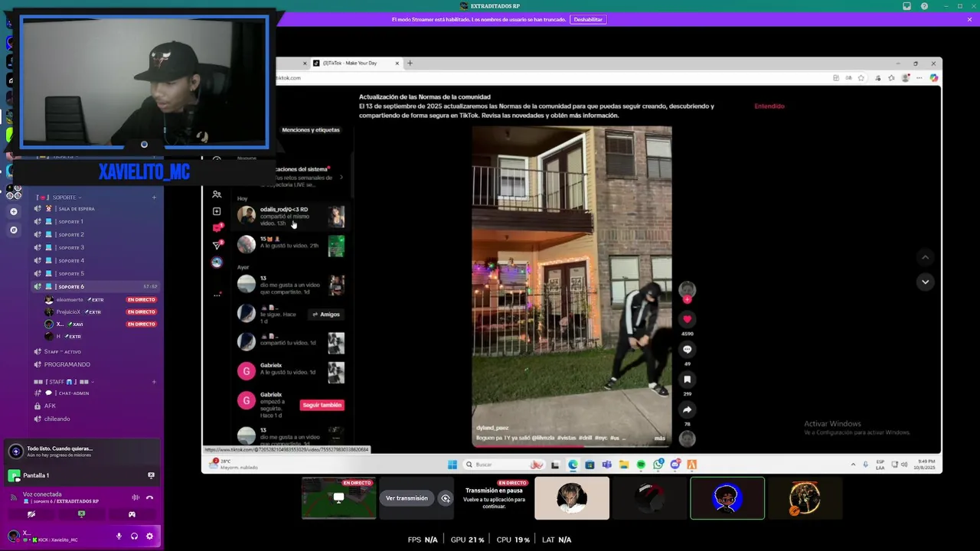
Task: Open Discord user settings gear
Action: [149, 536]
